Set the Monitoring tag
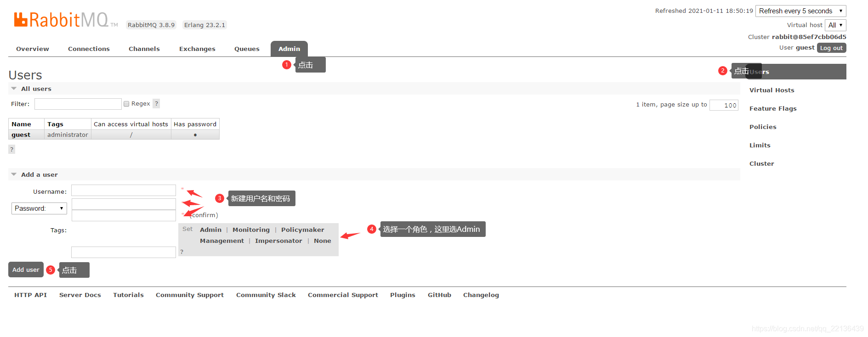The width and height of the screenshot is (868, 337). 251,230
